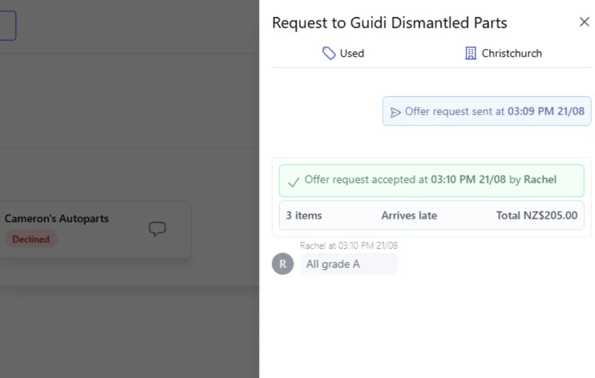Click the Christchurch building icon

[x=471, y=53]
